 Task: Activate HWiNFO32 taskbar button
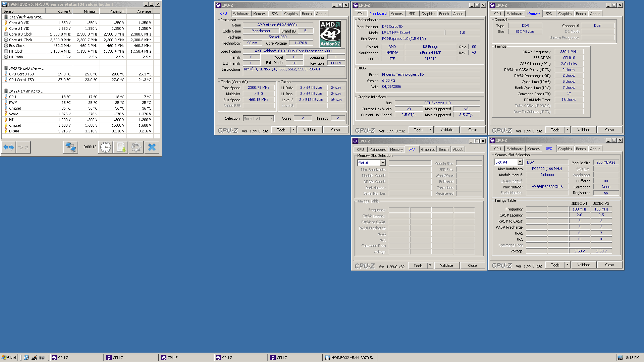click(x=350, y=358)
